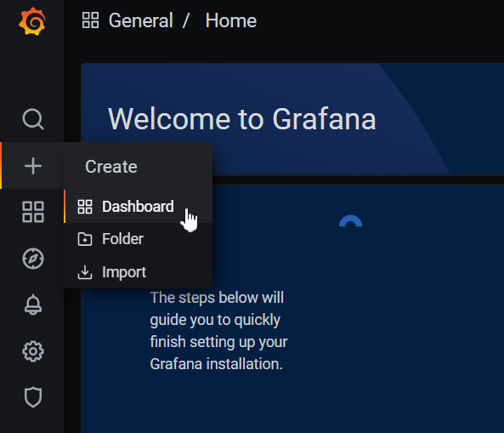Viewport: 504px width, 433px height.
Task: Click the 'The steps below will' text
Action: 217,298
